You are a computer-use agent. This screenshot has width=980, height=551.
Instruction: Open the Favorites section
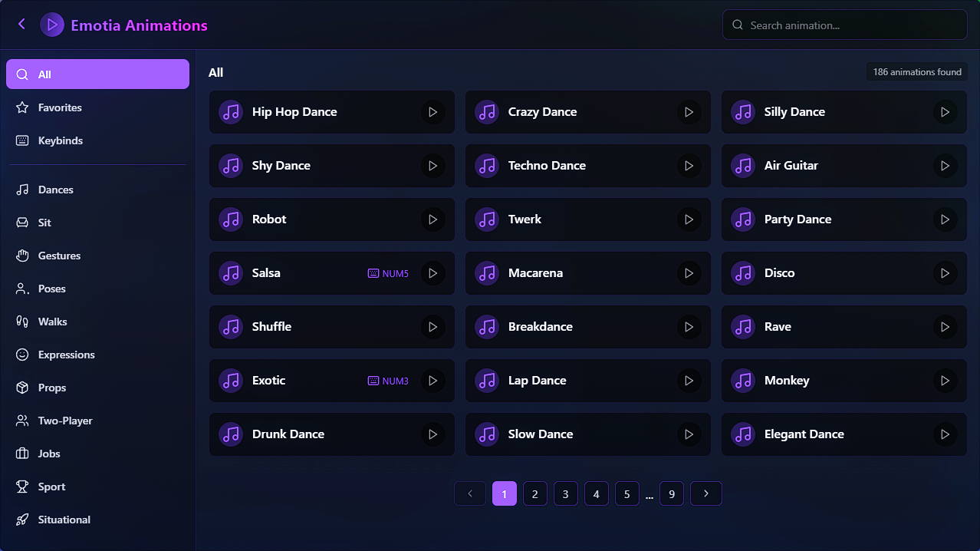point(97,107)
